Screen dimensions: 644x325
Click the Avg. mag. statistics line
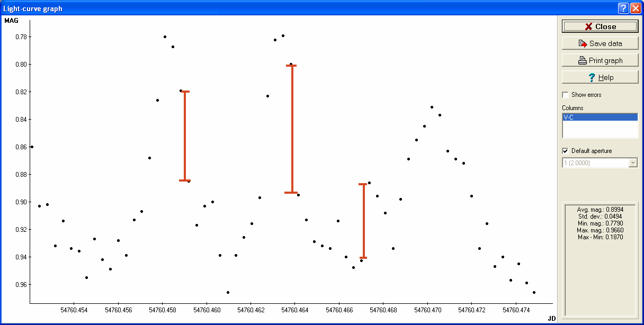pos(600,210)
